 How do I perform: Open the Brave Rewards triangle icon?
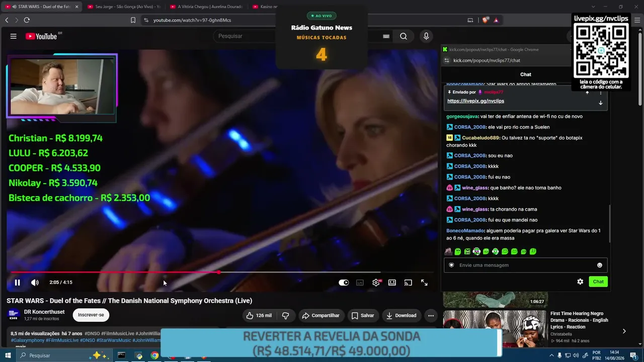point(496,20)
